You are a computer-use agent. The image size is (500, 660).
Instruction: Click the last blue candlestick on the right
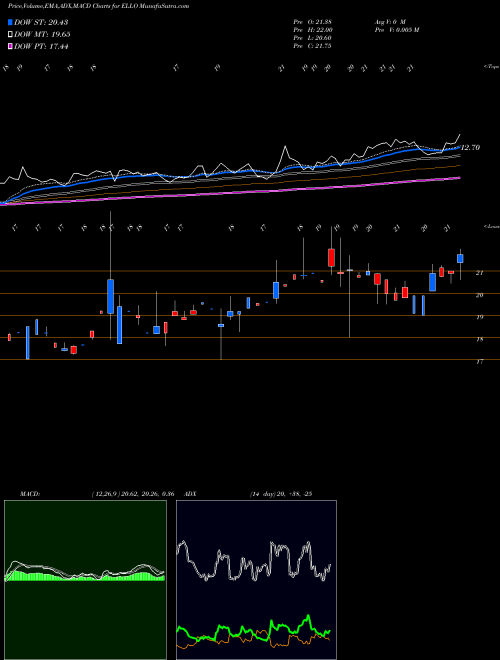click(460, 258)
